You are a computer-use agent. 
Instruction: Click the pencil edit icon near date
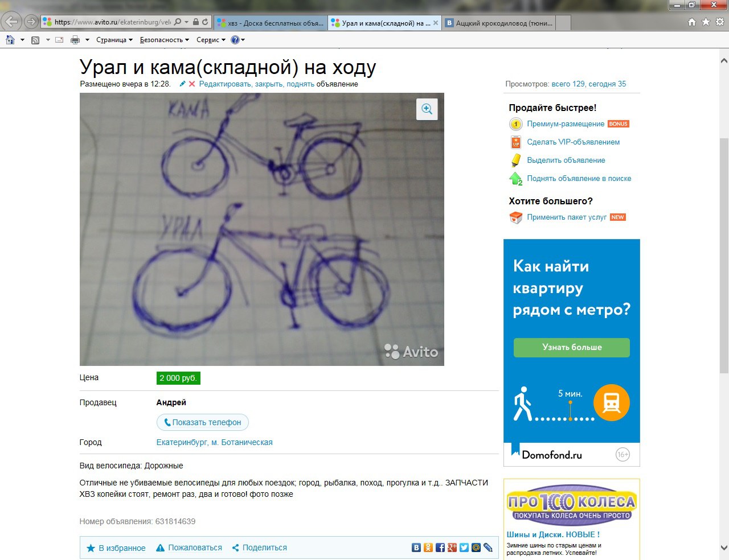click(182, 84)
